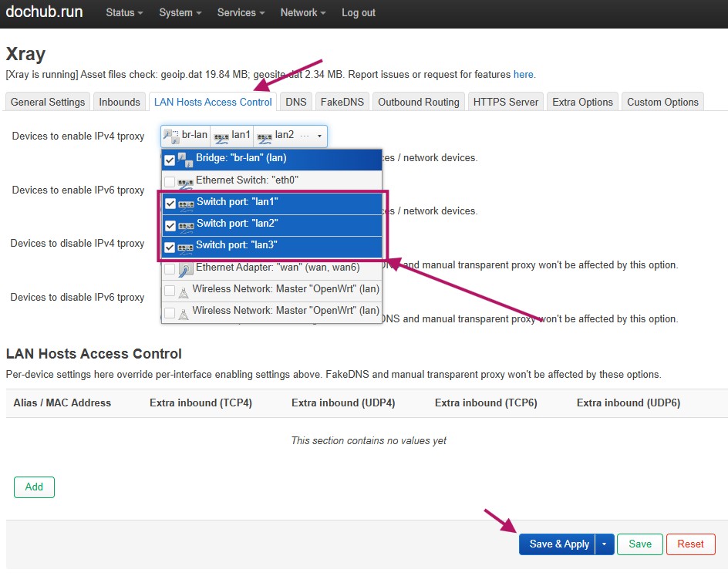Switch to the Inbounds tab
Image resolution: width=728 pixels, height=576 pixels.
(x=120, y=102)
